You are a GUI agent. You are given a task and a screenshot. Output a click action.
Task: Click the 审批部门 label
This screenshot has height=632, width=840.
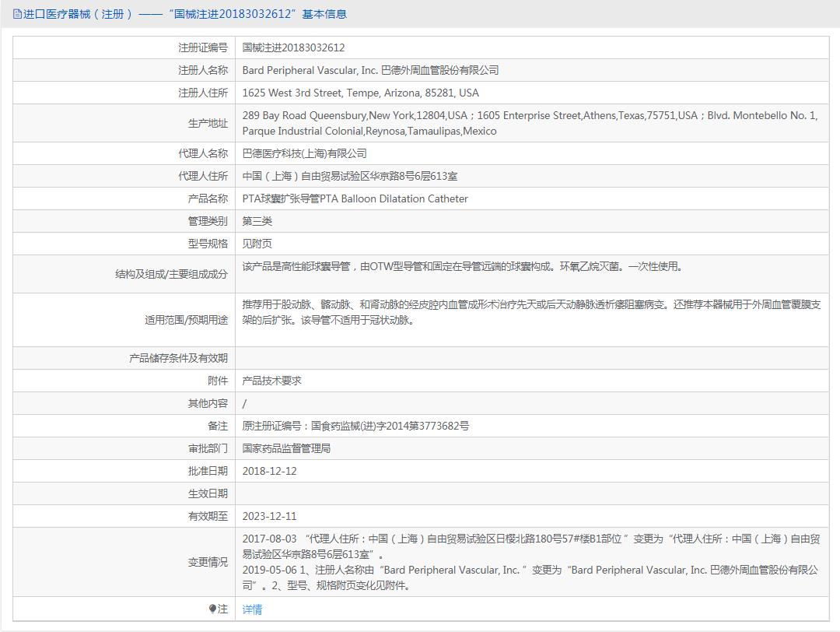coord(208,448)
